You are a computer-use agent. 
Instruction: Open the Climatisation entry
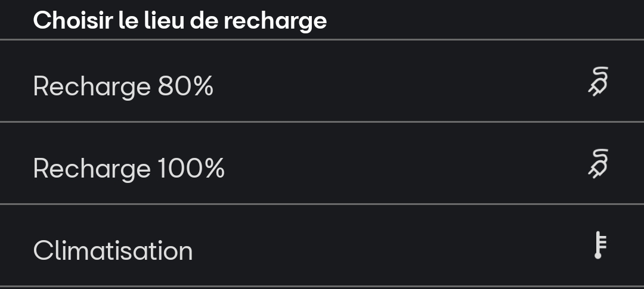(113, 250)
